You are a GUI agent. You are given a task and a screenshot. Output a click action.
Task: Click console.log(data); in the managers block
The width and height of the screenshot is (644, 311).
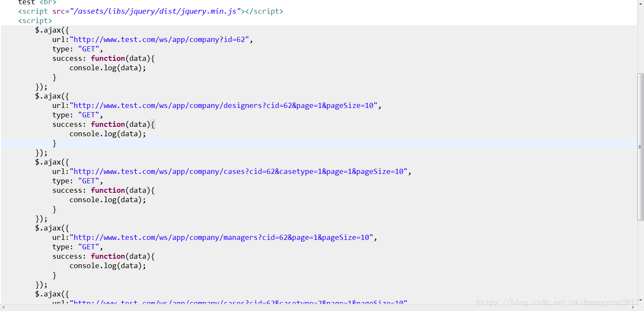(108, 266)
